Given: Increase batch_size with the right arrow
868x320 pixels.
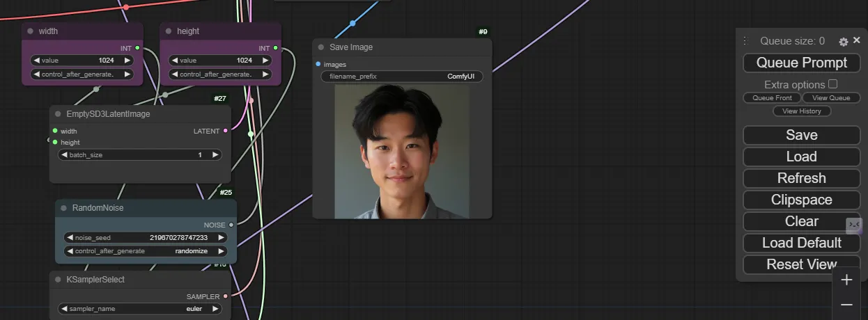Looking at the screenshot, I should [x=215, y=155].
